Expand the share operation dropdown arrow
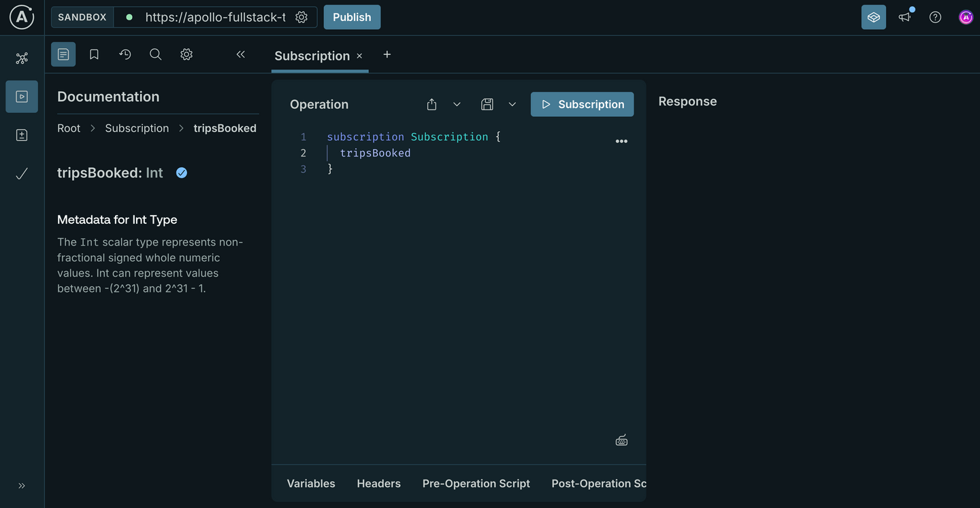Screen dimensions: 980x508 [x=457, y=104]
